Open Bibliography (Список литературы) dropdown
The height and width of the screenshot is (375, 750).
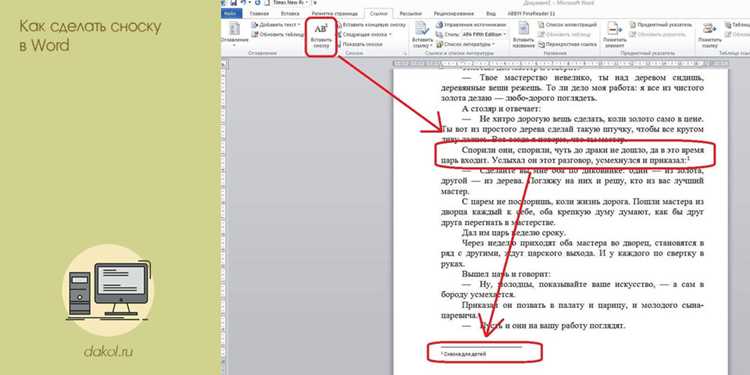[x=465, y=44]
